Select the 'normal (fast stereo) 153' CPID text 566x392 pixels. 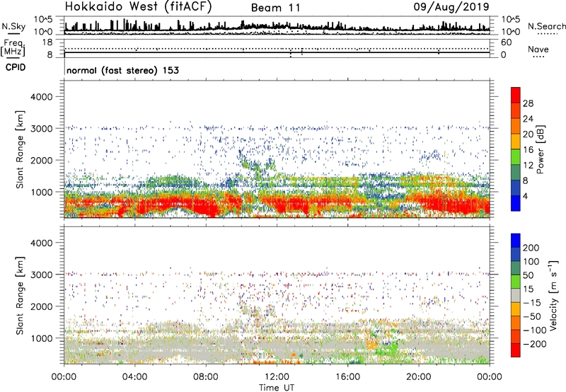click(122, 70)
